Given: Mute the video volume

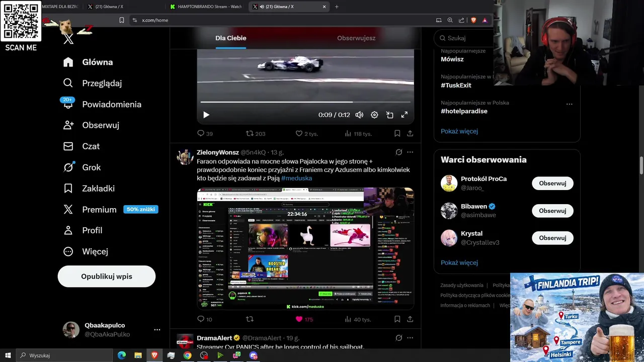Looking at the screenshot, I should click(x=359, y=115).
